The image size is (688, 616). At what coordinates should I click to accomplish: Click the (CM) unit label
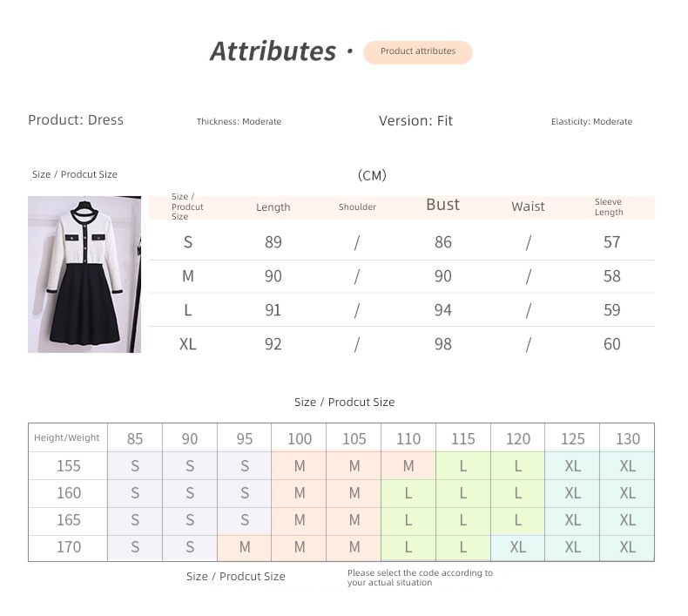point(372,175)
